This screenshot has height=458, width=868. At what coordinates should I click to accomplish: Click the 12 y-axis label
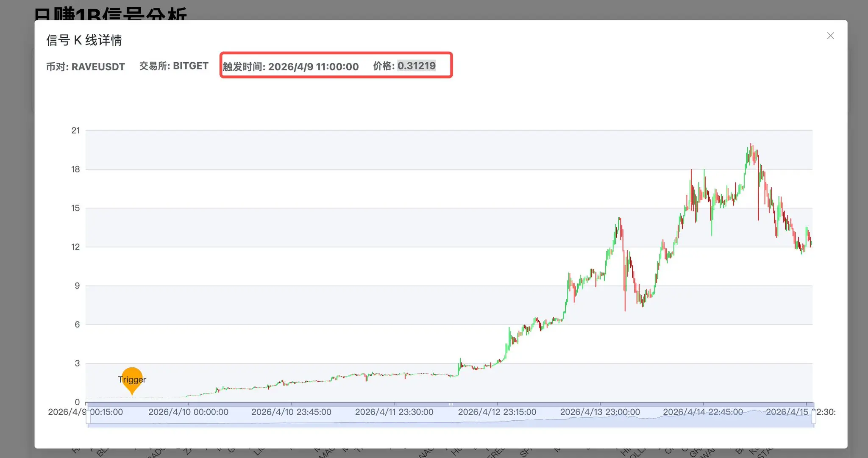(75, 247)
